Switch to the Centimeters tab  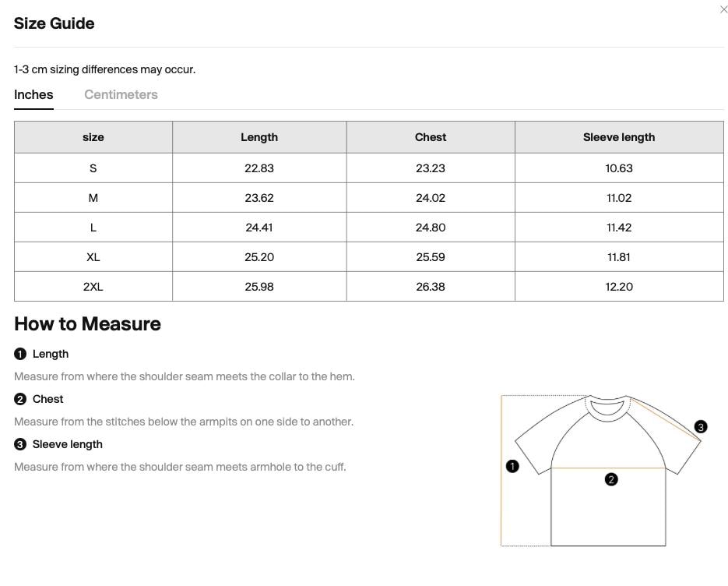[121, 94]
